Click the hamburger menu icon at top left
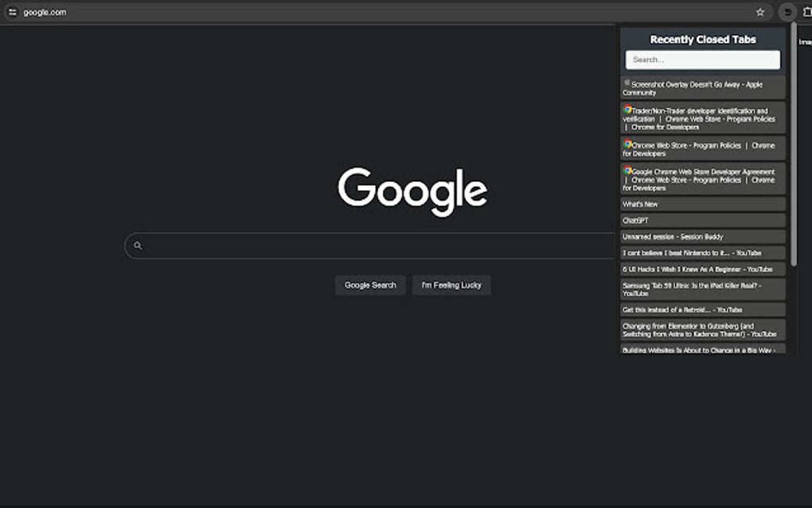This screenshot has height=508, width=812. point(12,11)
